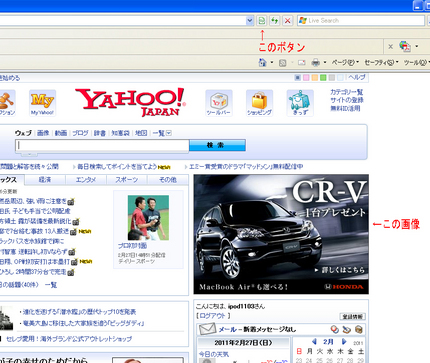The height and width of the screenshot is (363, 430).
Task: Click the camera icon after 2時間37分台で完走 headline
Action: click(71, 272)
